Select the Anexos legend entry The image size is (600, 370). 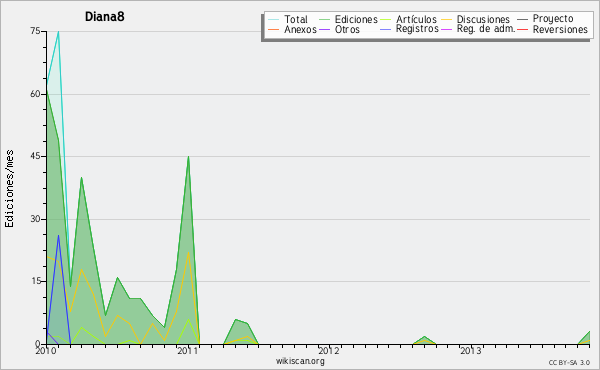tap(300, 29)
